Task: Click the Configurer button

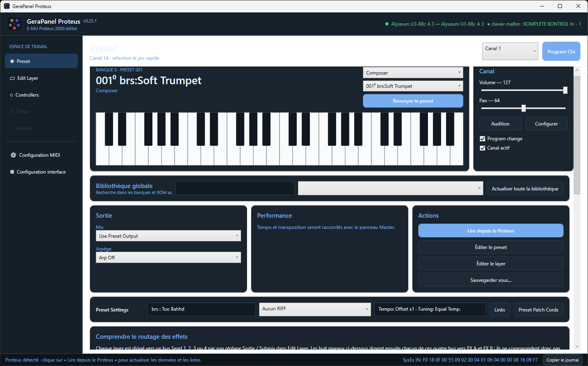Action: 546,124
